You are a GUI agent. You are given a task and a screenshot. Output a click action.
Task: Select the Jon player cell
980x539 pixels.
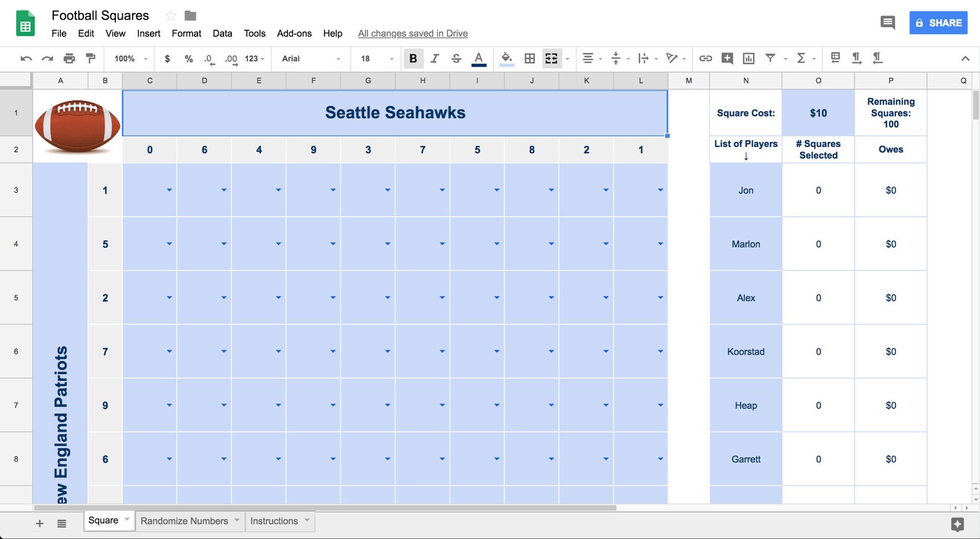745,190
